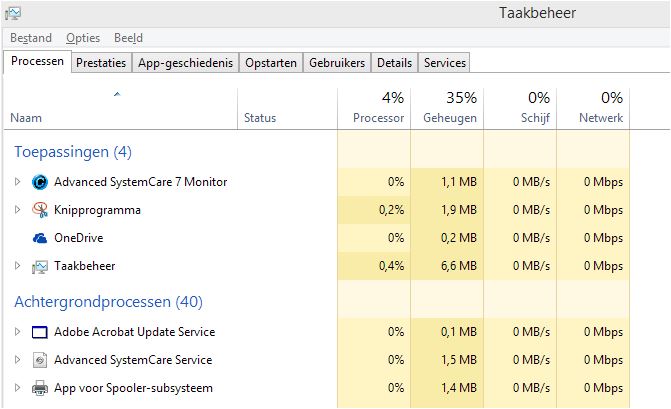This screenshot has height=409, width=671.
Task: Open the Opties menu
Action: (83, 38)
